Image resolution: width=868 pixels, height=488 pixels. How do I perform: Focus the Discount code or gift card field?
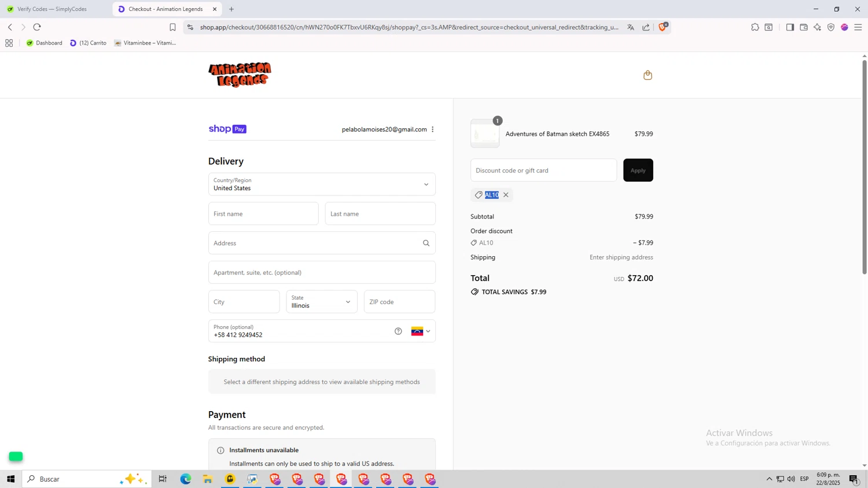pos(543,170)
